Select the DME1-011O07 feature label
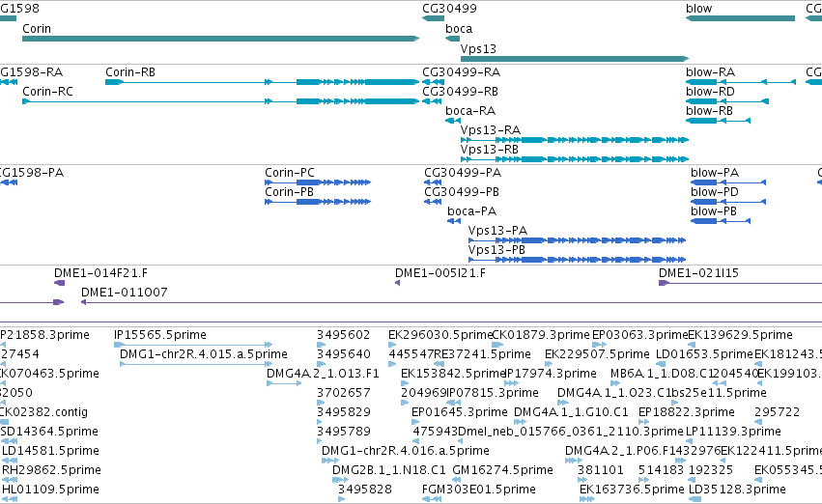Viewport: 822px width, 504px height. click(125, 293)
